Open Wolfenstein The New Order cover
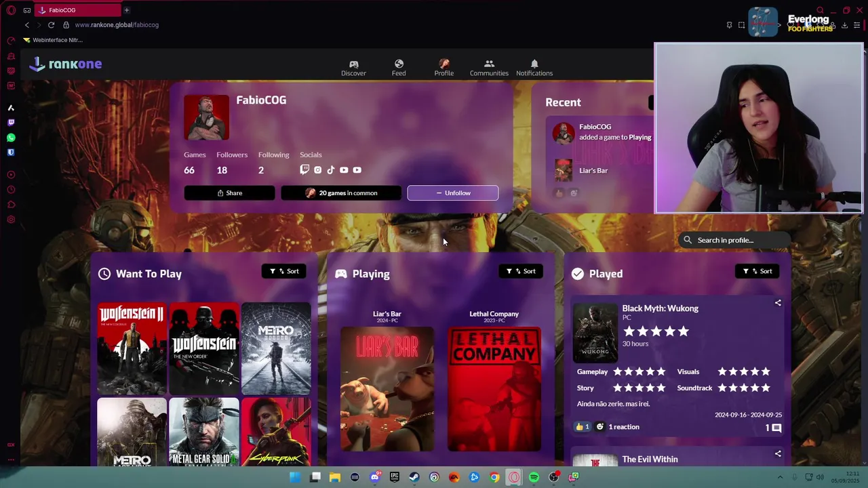Image resolution: width=868 pixels, height=488 pixels. pyautogui.click(x=204, y=348)
